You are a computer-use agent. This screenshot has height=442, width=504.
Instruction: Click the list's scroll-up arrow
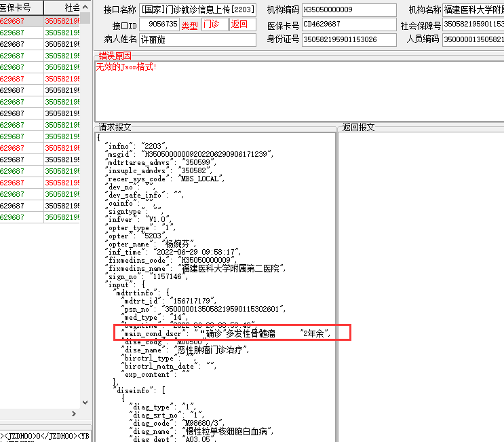coord(85,7)
